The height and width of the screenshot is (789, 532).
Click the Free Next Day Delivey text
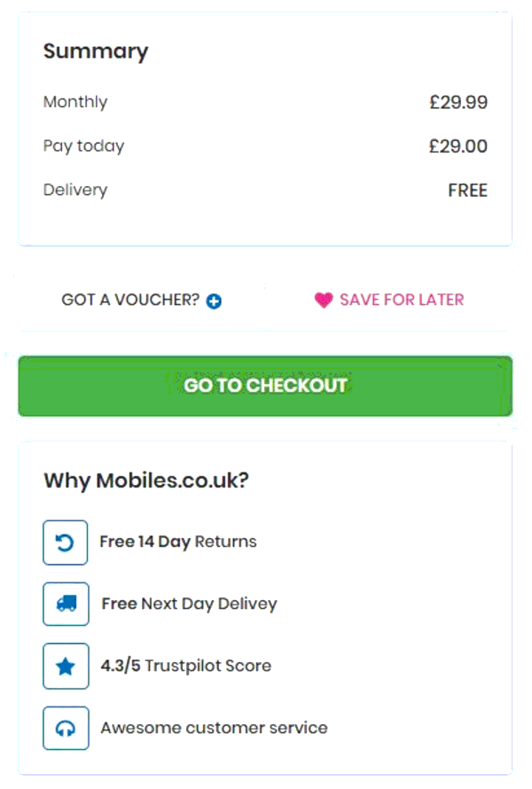(x=188, y=604)
